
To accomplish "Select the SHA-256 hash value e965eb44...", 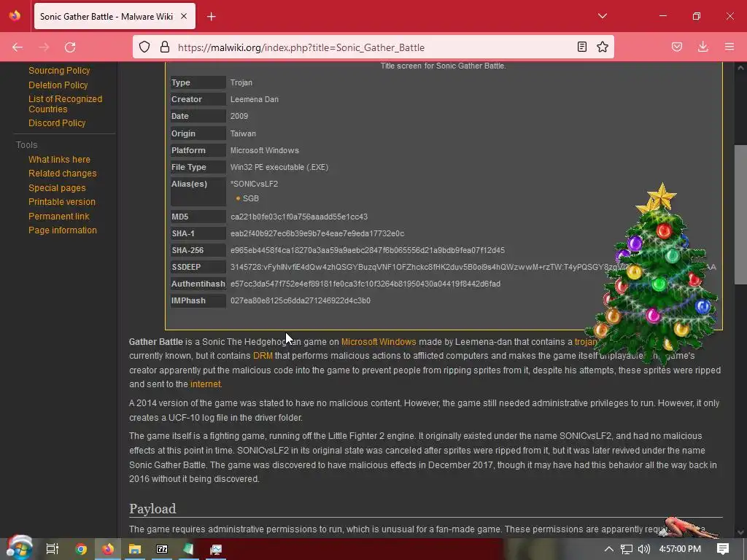I will click(x=368, y=250).
